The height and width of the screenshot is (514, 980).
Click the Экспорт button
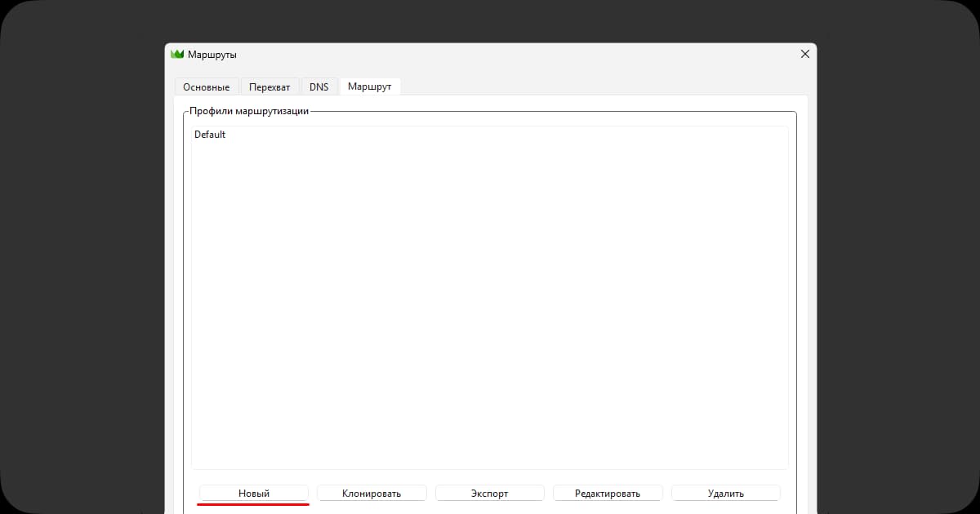[x=489, y=494]
